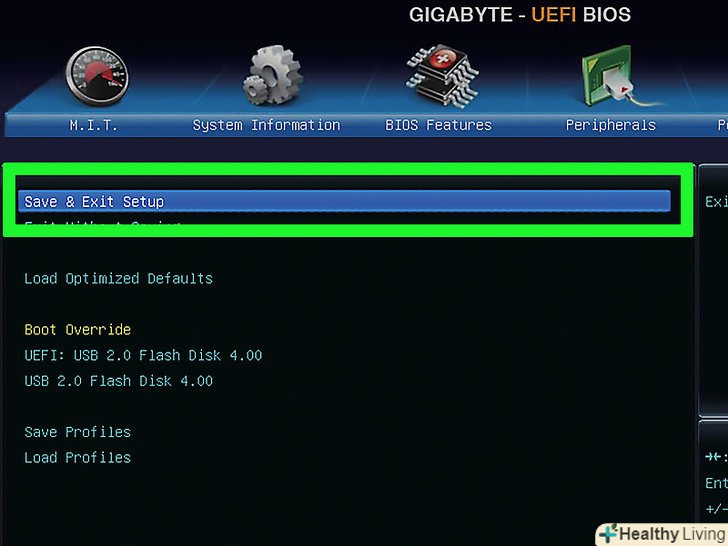Click the Boot Override heading
The image size is (728, 546).
coord(78,330)
